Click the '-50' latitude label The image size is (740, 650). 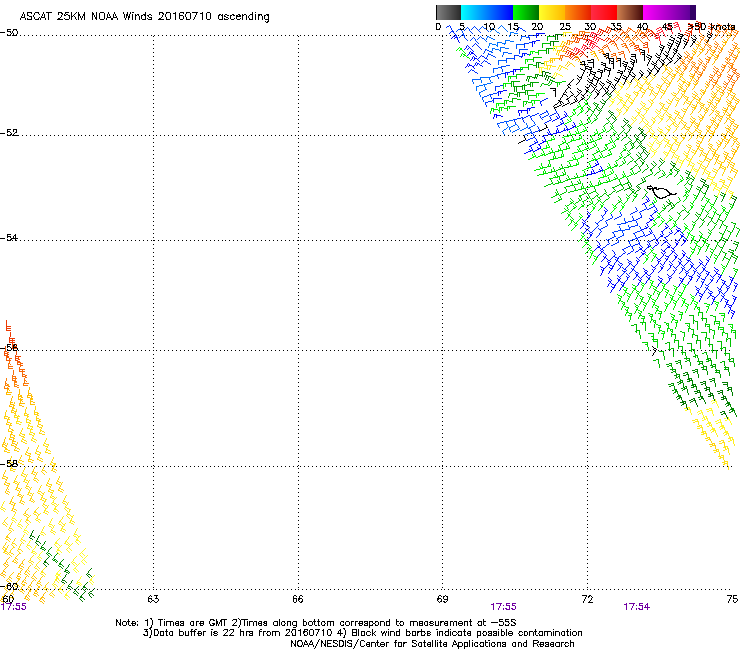coord(9,33)
